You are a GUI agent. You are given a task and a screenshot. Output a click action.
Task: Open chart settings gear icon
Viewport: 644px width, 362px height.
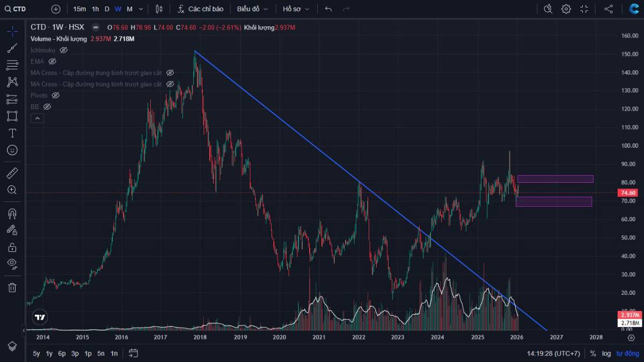pos(566,9)
